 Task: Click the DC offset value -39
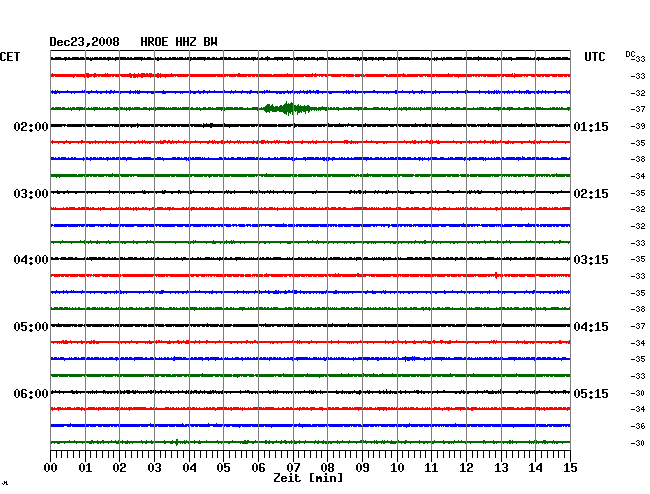pyautogui.click(x=638, y=126)
